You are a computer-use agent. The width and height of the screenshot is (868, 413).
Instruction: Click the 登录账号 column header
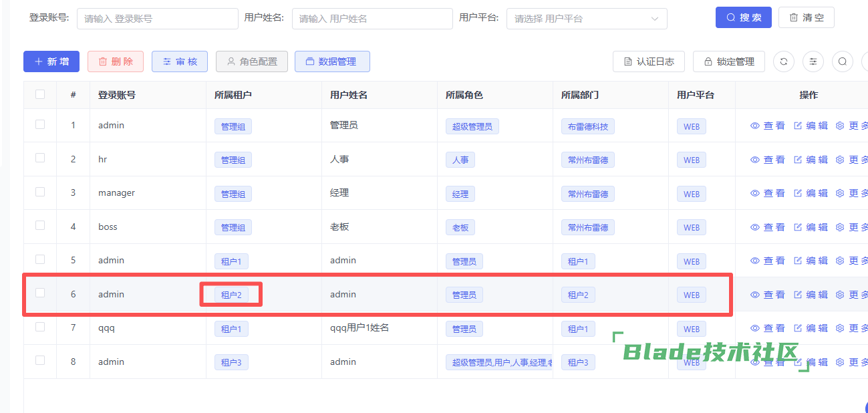117,95
